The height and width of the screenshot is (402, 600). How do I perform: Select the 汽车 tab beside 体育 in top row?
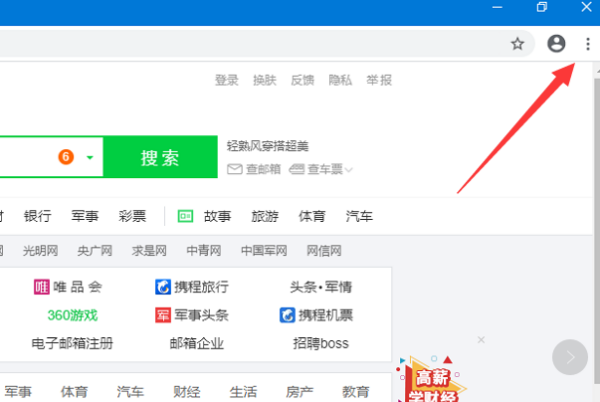click(x=359, y=216)
